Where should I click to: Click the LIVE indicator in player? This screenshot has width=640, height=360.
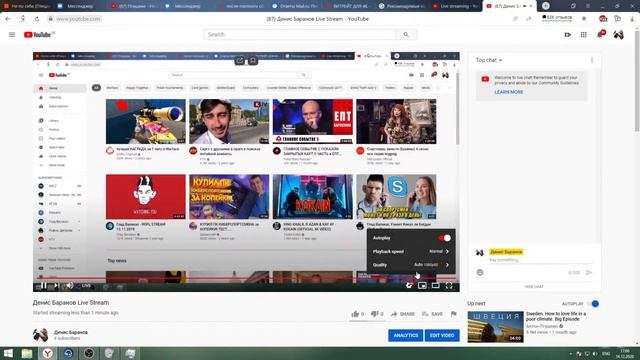(x=85, y=286)
